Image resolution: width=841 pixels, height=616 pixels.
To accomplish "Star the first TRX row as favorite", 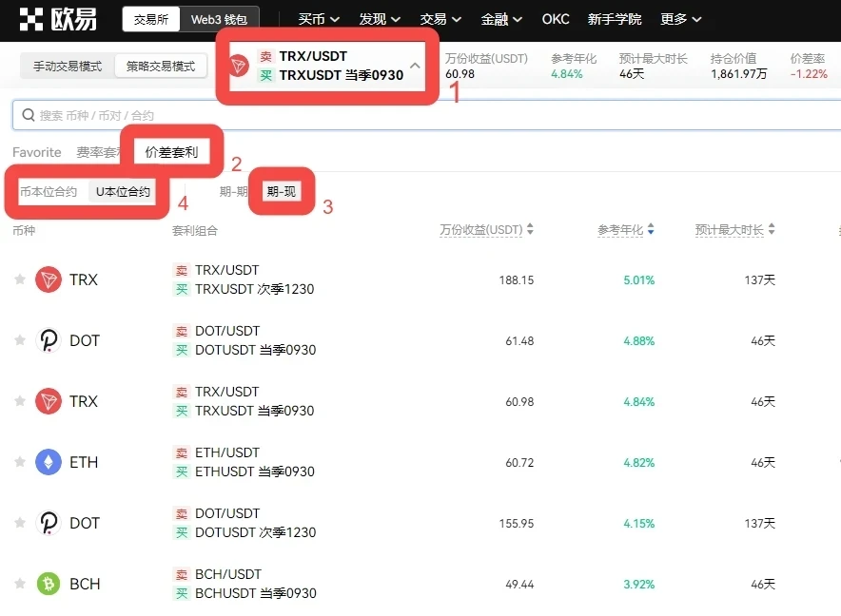I will coord(19,279).
